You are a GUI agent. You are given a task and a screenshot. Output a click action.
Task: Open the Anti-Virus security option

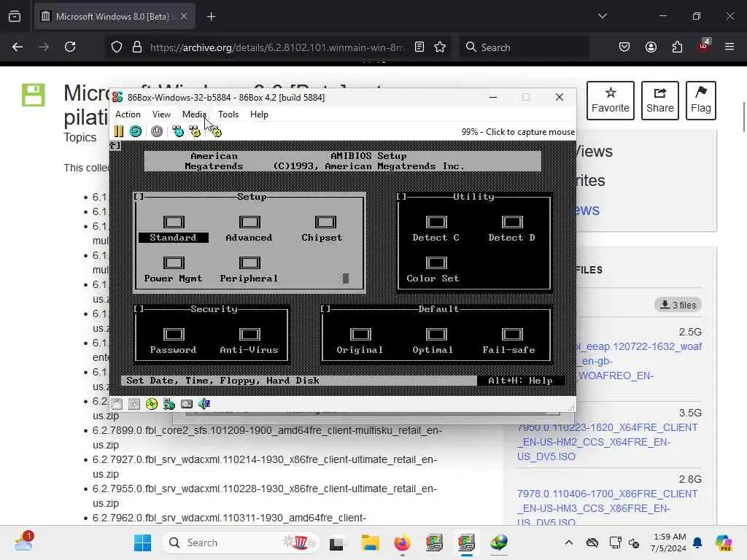249,341
